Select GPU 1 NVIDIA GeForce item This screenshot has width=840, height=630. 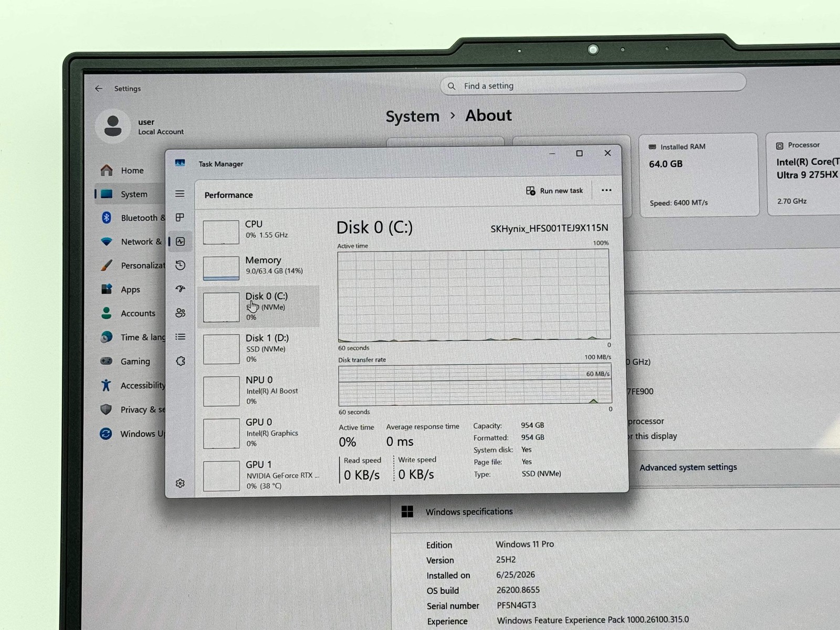click(260, 475)
